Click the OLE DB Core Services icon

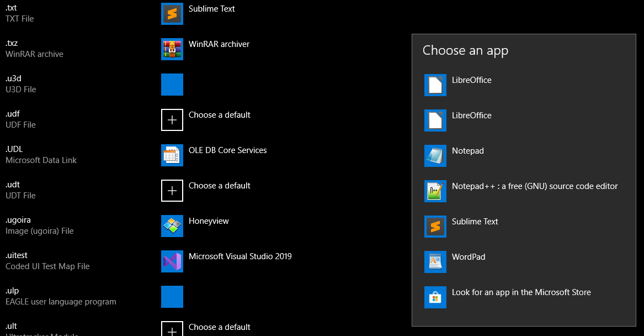point(172,155)
